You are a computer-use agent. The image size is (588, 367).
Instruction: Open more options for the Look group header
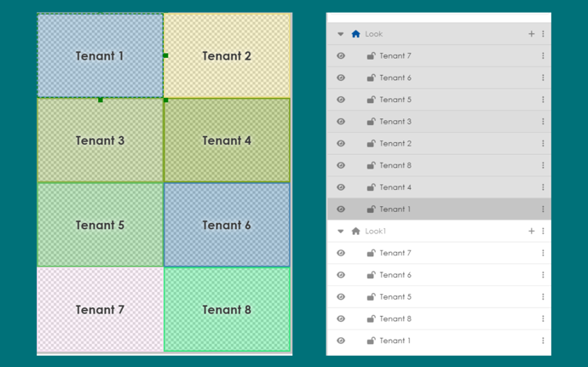pyautogui.click(x=543, y=34)
